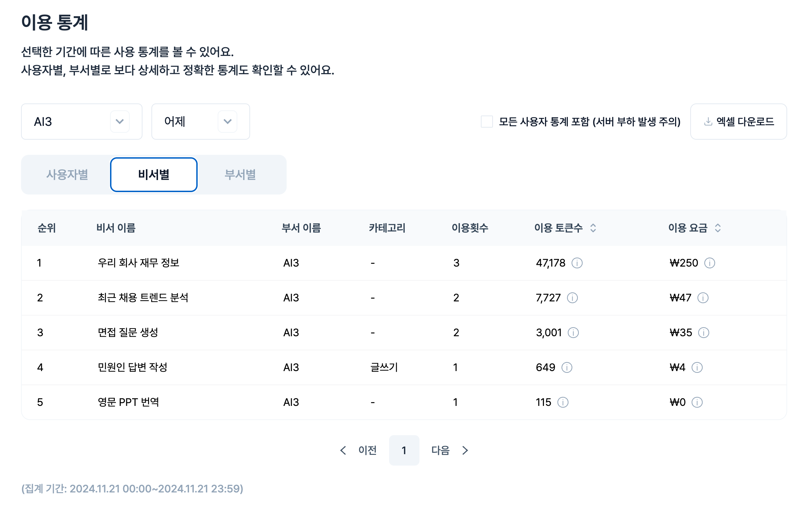812x509 pixels.
Task: Click info icon next to 115 tokens
Action: [563, 402]
